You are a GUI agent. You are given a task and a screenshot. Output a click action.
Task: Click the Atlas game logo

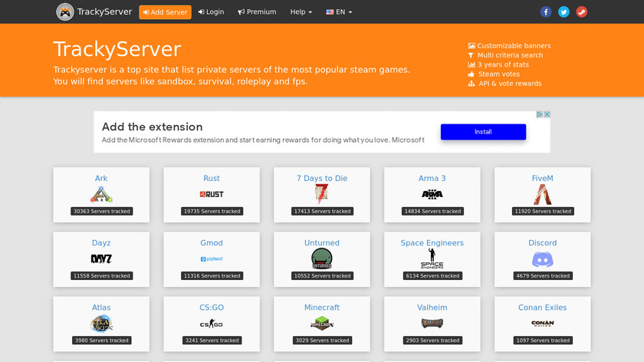[101, 324]
